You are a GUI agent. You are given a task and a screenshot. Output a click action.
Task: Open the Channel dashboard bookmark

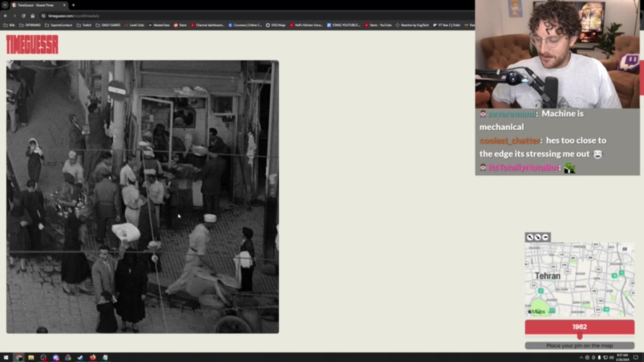tap(207, 25)
